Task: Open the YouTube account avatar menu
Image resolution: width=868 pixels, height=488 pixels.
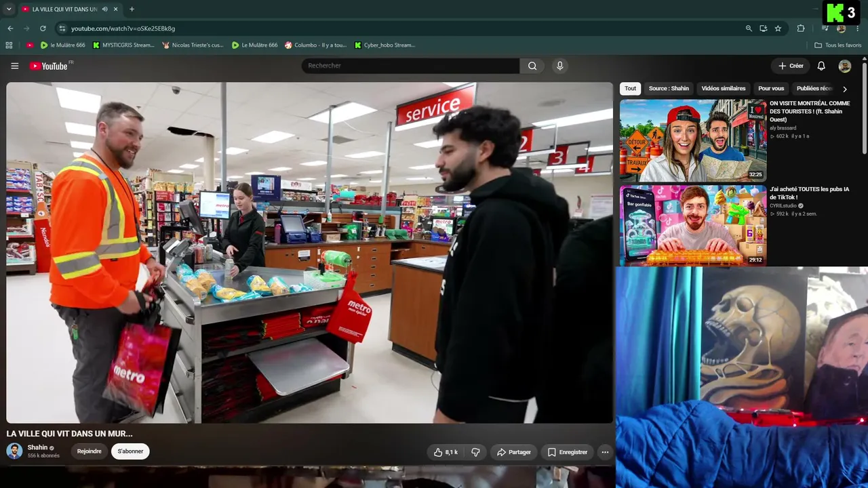Action: tap(844, 66)
